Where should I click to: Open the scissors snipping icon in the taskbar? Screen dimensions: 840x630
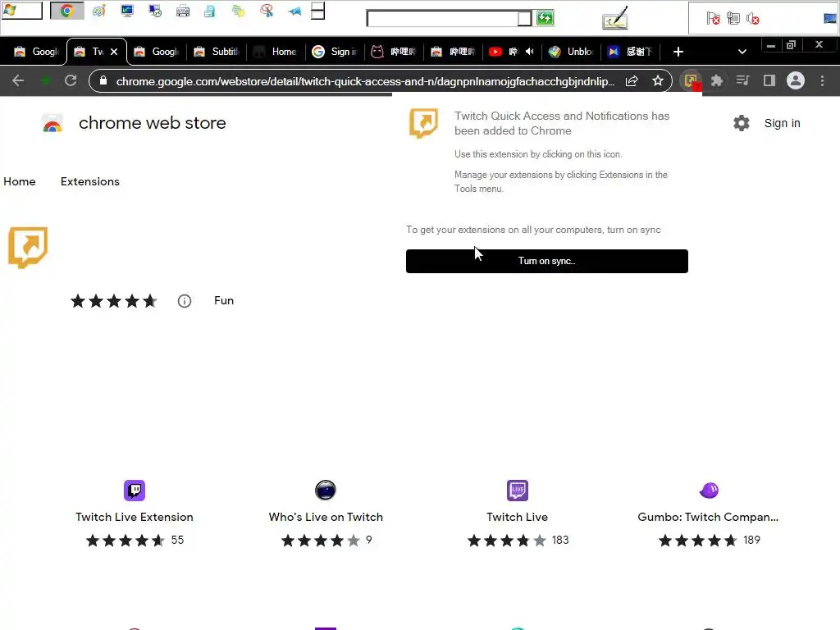coord(267,11)
